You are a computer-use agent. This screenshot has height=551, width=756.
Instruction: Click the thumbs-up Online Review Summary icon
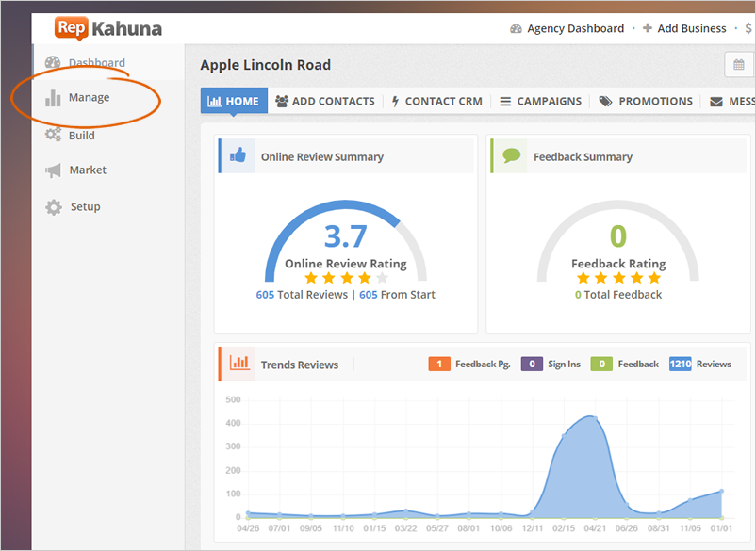(x=238, y=156)
